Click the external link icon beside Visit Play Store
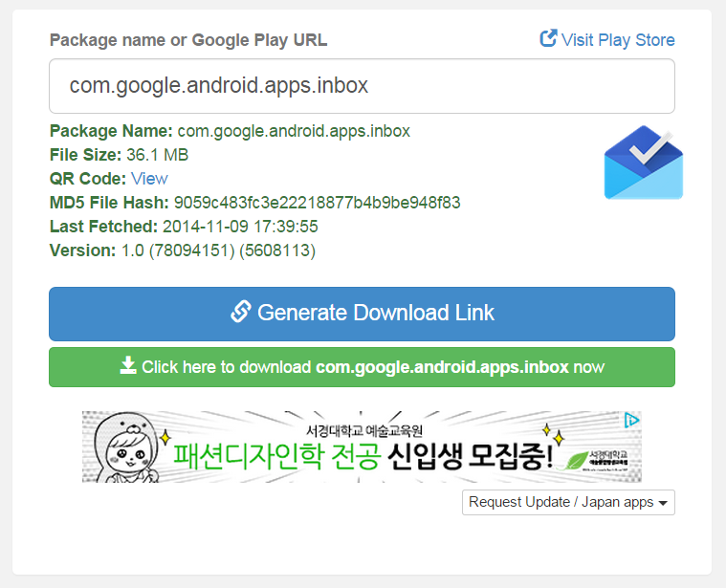The height and width of the screenshot is (588, 726). [548, 39]
